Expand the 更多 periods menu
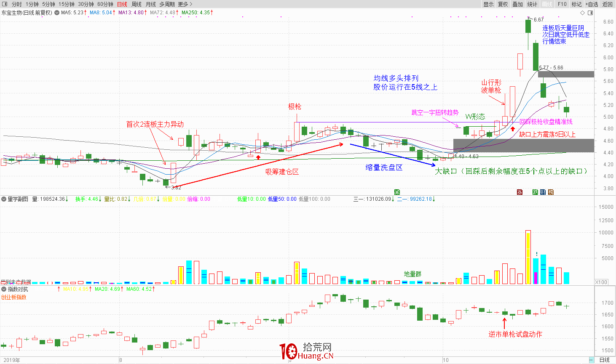The height and width of the screenshot is (364, 616). 185,4
